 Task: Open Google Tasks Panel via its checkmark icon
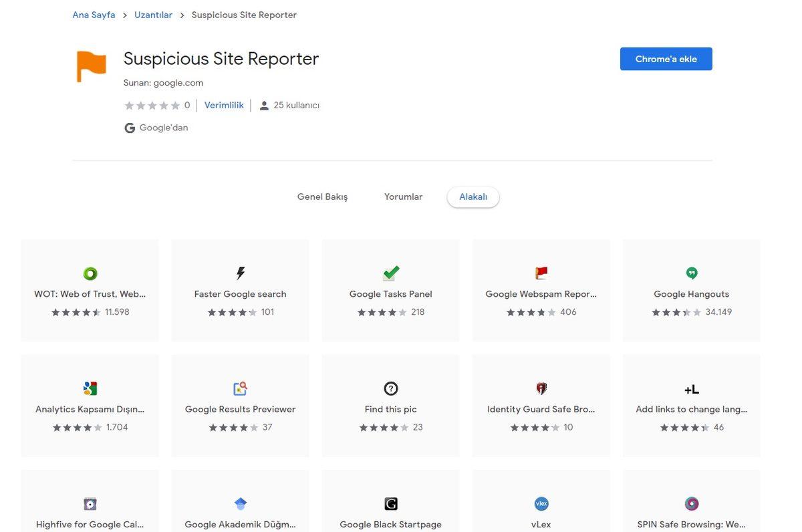[390, 273]
